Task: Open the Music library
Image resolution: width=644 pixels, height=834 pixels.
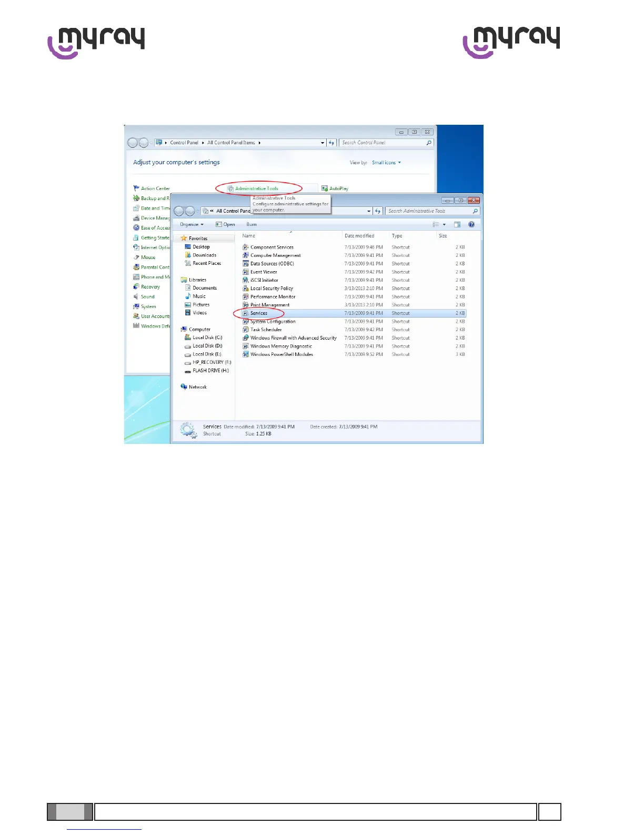Action: coord(195,296)
